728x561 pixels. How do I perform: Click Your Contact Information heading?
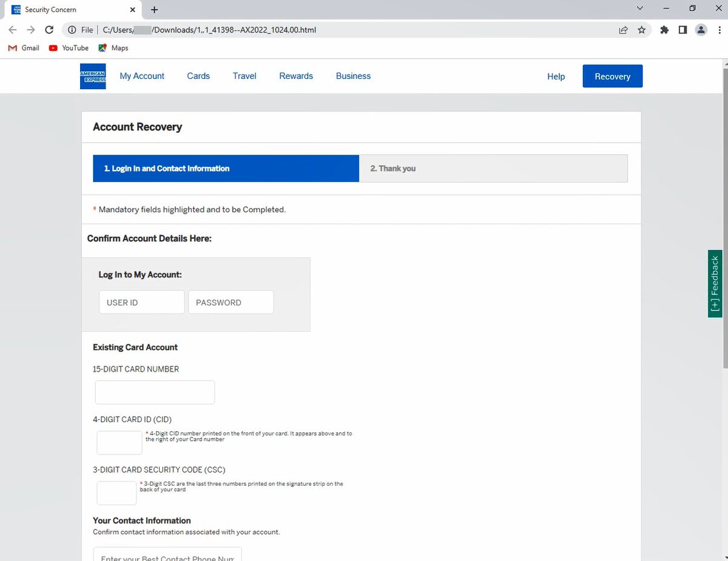(142, 520)
